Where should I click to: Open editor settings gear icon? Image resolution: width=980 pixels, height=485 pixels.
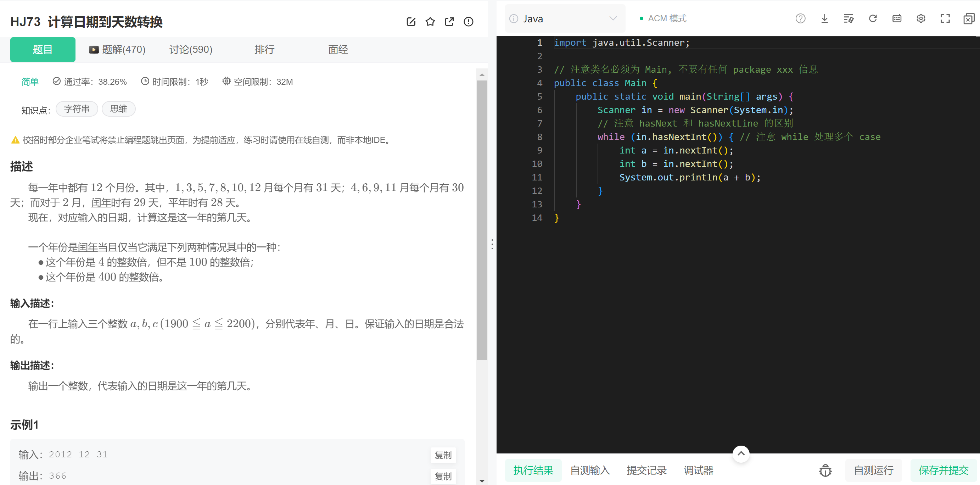pyautogui.click(x=921, y=18)
